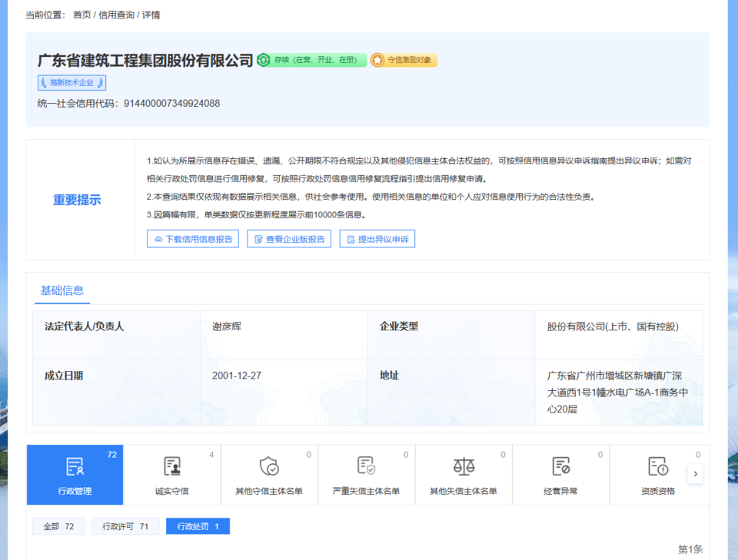738x560 pixels.
Task: Switch to the 基础信息 tab
Action: tap(62, 290)
